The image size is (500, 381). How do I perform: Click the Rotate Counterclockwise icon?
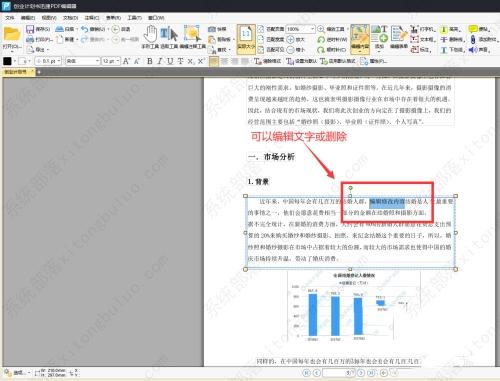[x=321, y=39]
